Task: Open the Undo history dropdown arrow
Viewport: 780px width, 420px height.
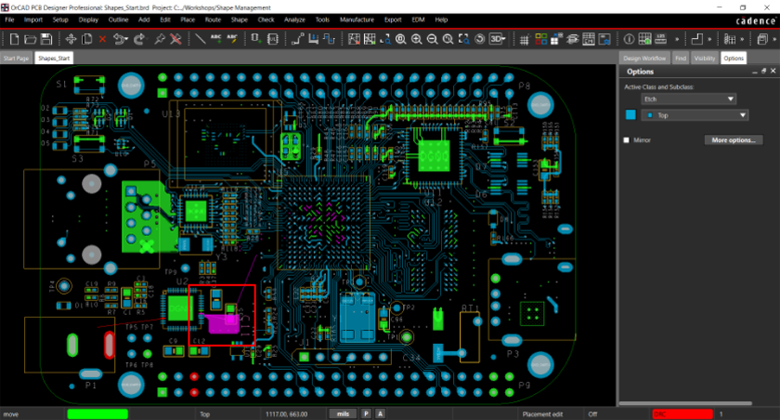Action: click(126, 39)
